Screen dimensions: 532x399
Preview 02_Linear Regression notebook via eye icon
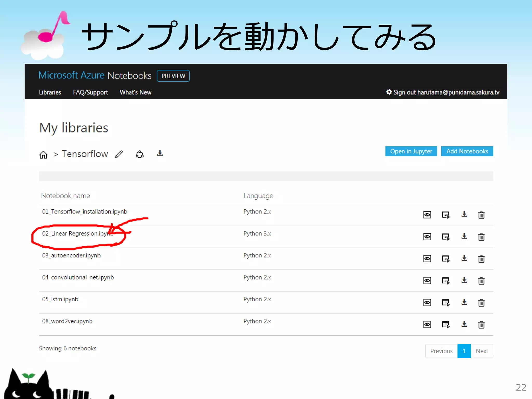(x=427, y=237)
